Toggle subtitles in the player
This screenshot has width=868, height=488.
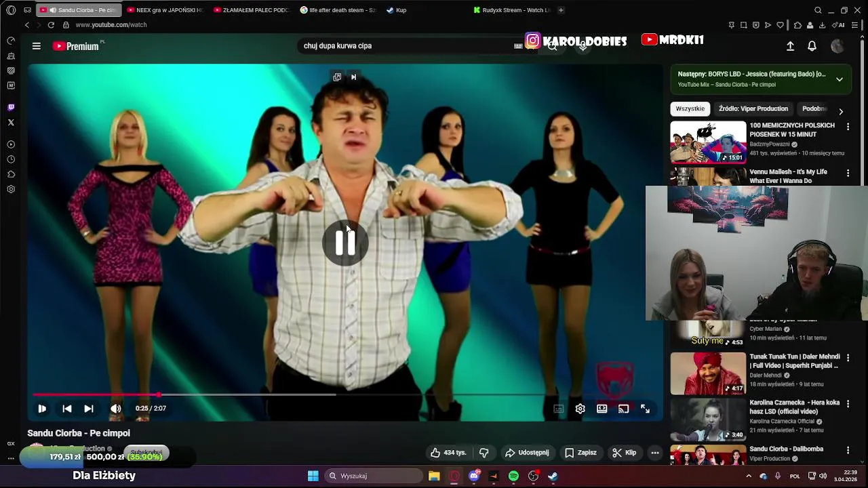pyautogui.click(x=558, y=409)
